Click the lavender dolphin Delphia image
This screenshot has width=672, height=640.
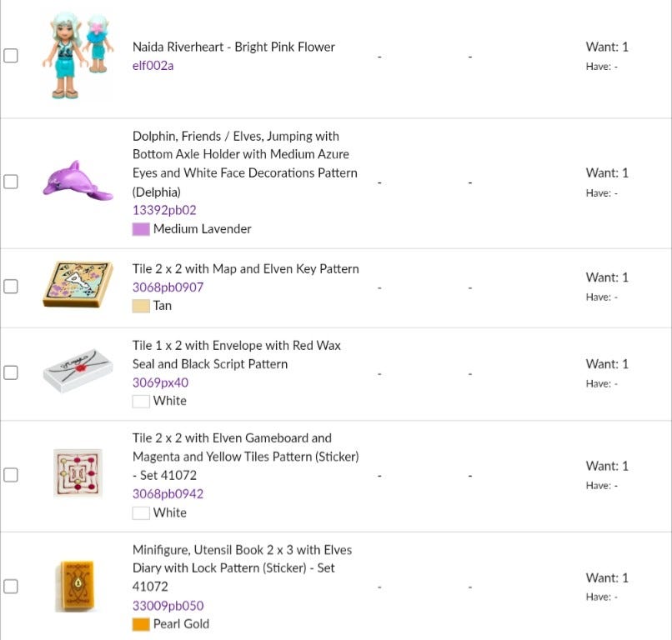[x=78, y=181]
